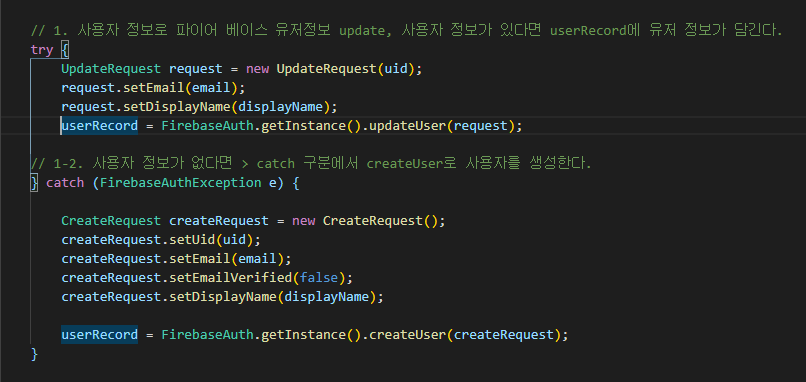Image resolution: width=806 pixels, height=382 pixels.
Task: Click 'FirebaseAuthException' type name
Action: [x=180, y=183]
